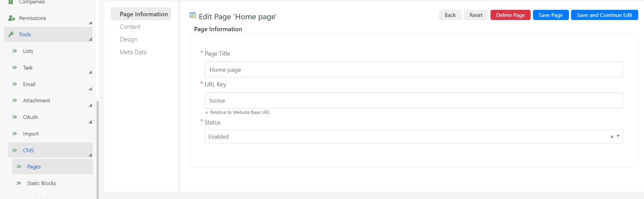Switch to the Content tab
Viewport: 644px width, 199px height.
[130, 27]
